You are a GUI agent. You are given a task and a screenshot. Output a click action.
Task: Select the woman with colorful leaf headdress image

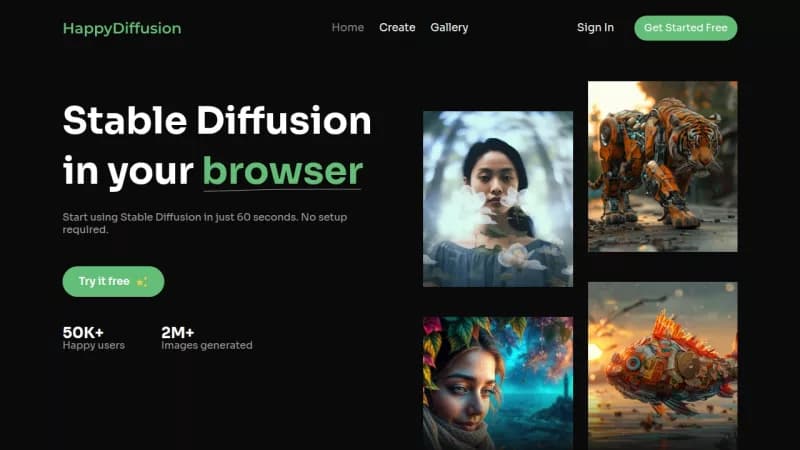(x=497, y=382)
